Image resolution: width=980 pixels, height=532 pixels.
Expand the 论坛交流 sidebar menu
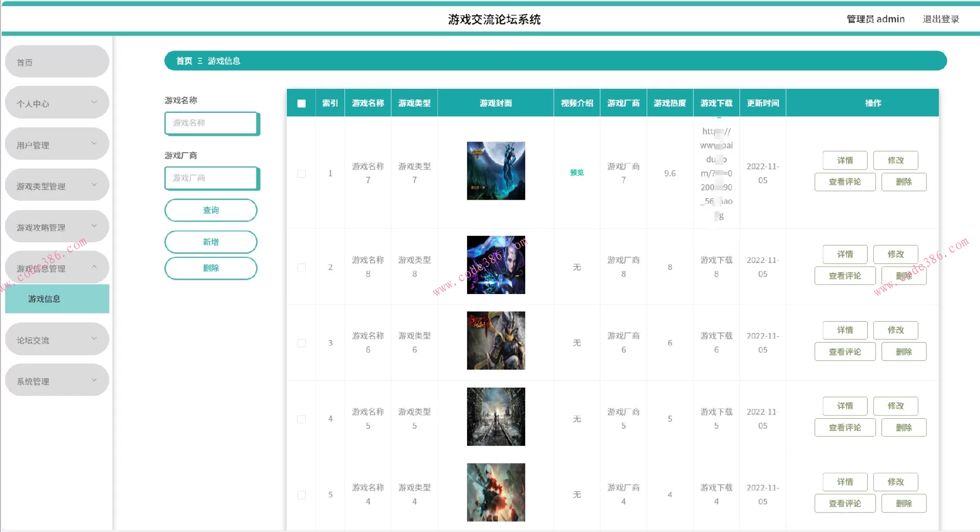click(57, 338)
